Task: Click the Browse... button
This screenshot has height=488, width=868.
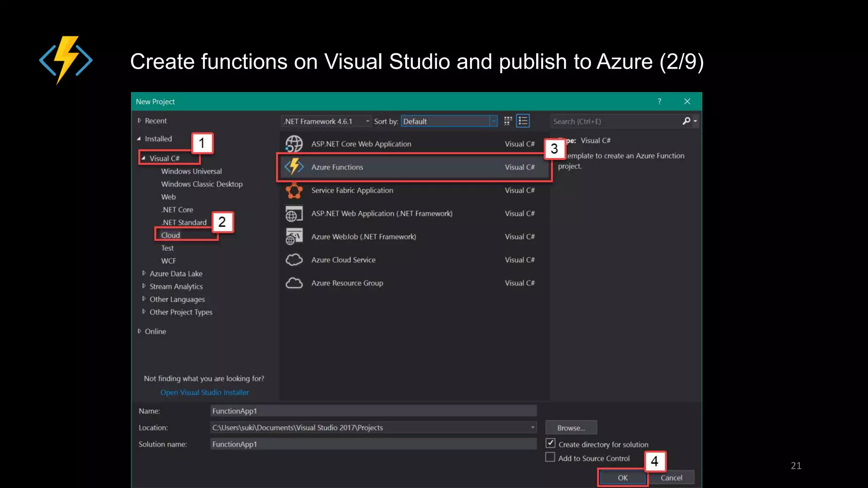Action: [x=571, y=428]
